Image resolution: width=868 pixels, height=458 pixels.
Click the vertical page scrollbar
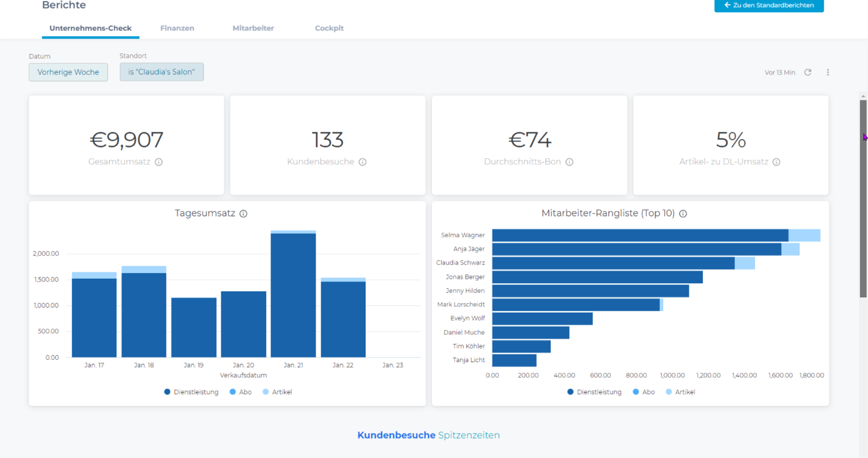863,199
